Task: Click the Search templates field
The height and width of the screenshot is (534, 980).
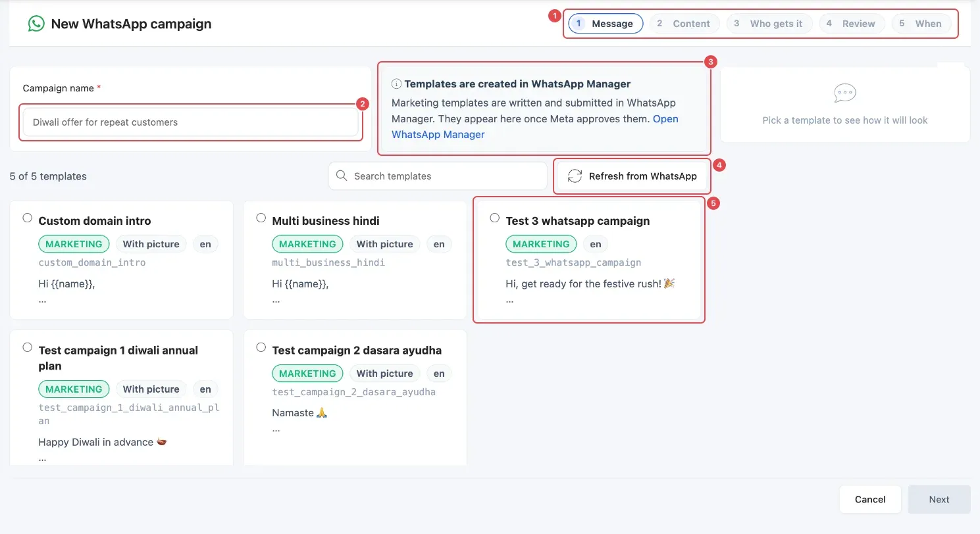Action: point(438,176)
